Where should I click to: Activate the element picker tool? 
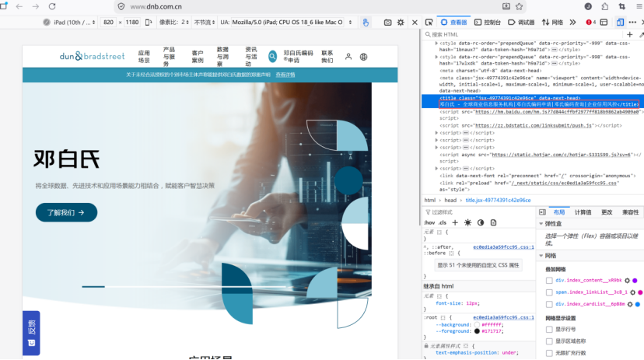pyautogui.click(x=429, y=23)
